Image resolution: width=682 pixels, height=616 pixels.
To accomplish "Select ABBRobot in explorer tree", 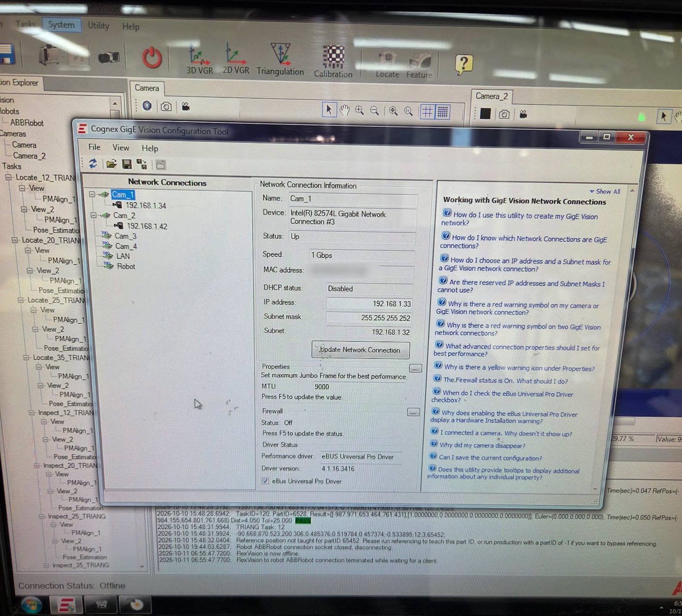I will coord(27,123).
